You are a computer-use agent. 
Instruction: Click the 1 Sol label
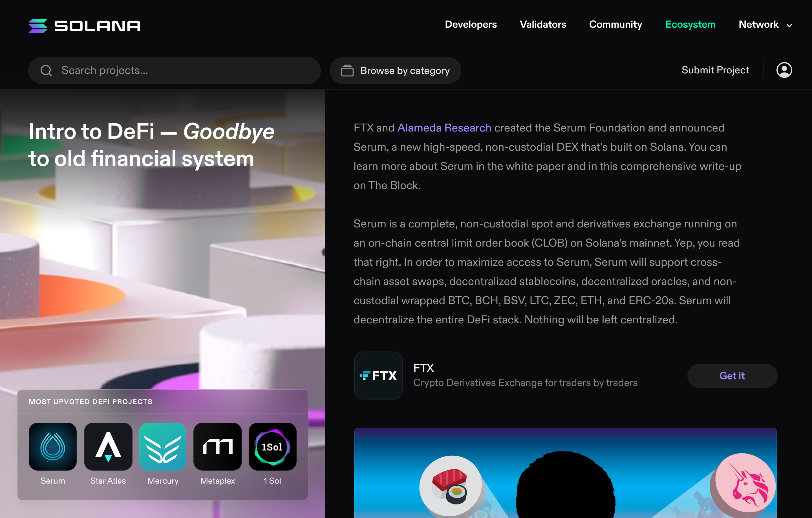(x=272, y=481)
